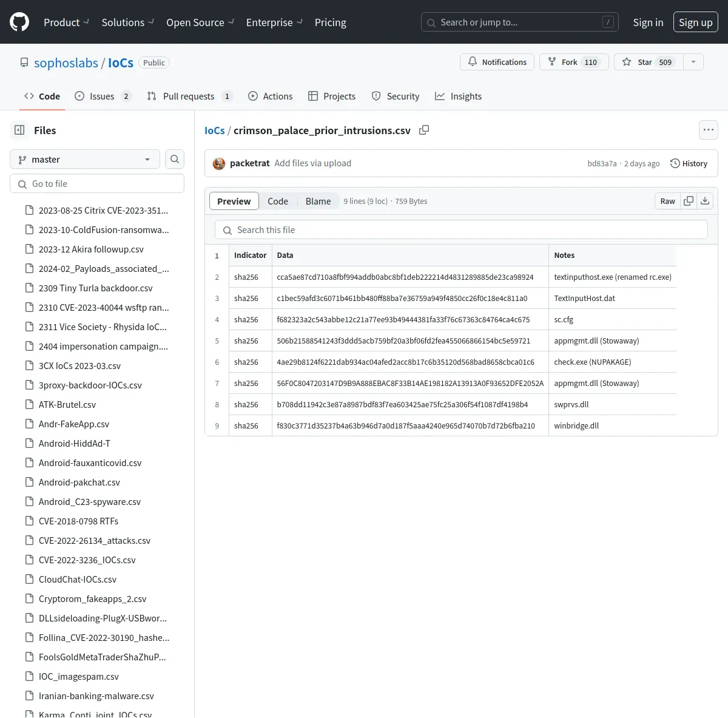The image size is (728, 718).
Task: Open the star lists dropdown arrow
Action: tap(693, 62)
